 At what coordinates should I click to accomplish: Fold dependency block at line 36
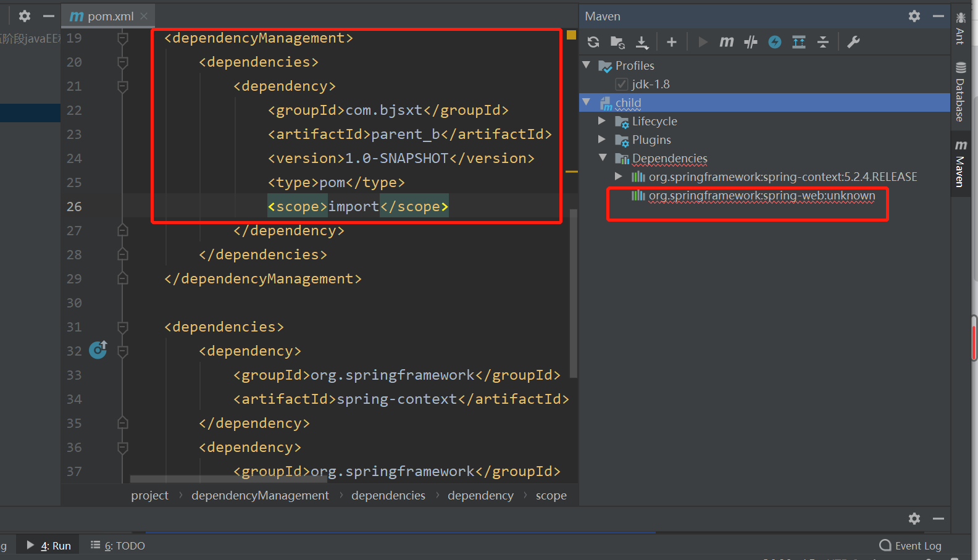[123, 448]
